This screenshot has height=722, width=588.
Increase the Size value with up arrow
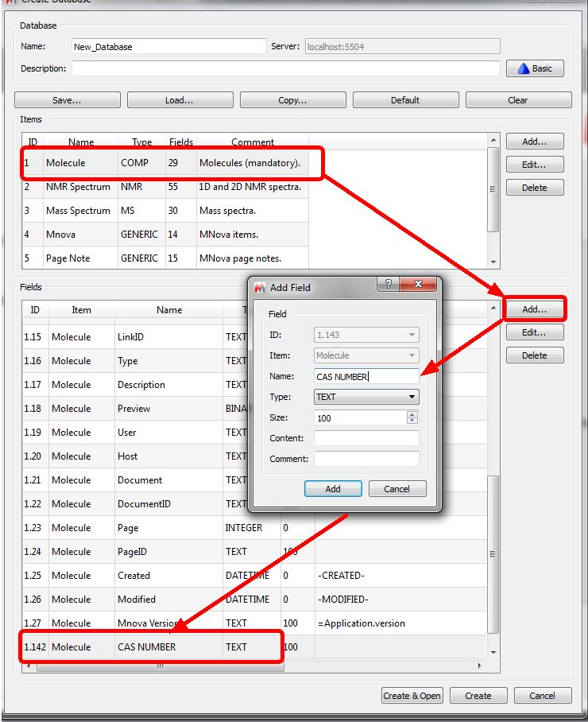[412, 414]
